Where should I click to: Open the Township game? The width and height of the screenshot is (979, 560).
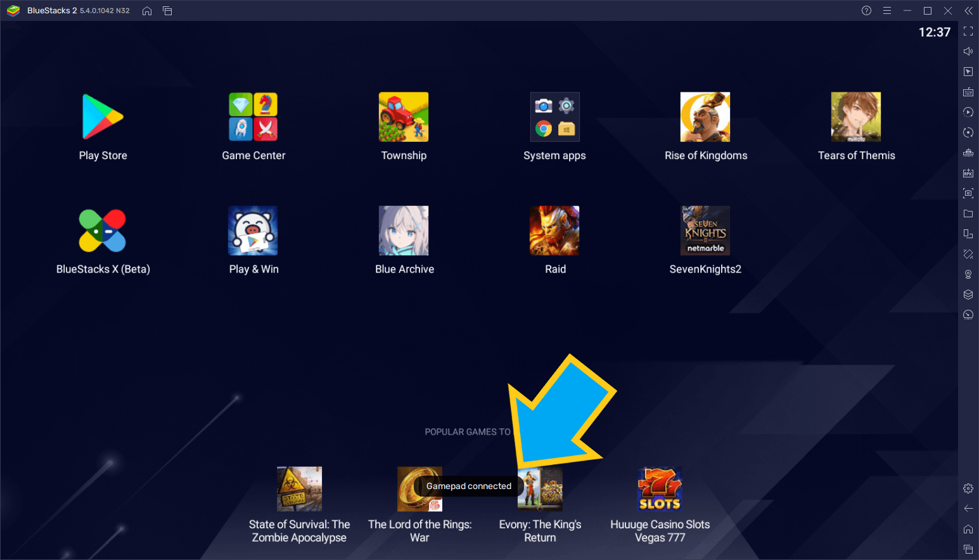pyautogui.click(x=404, y=117)
